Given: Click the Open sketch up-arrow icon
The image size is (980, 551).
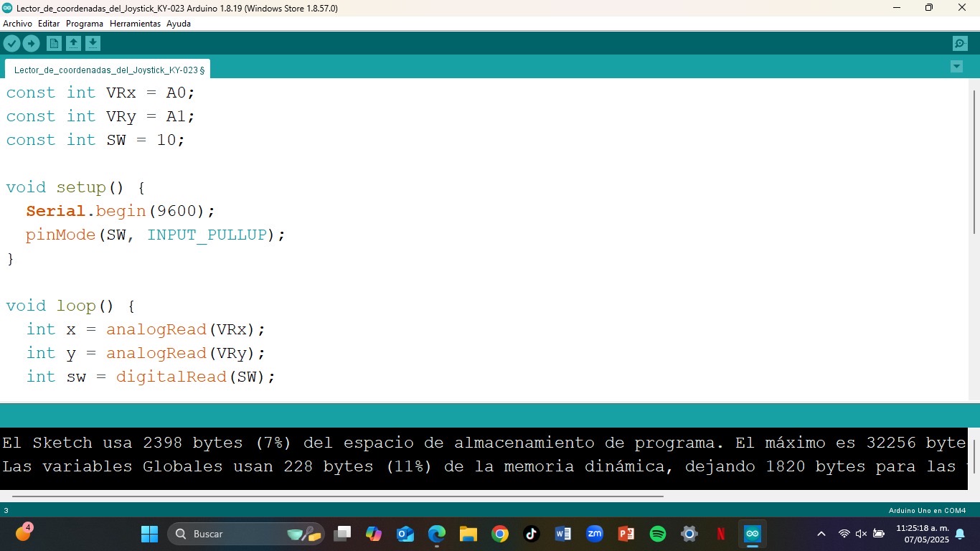Looking at the screenshot, I should tap(73, 44).
